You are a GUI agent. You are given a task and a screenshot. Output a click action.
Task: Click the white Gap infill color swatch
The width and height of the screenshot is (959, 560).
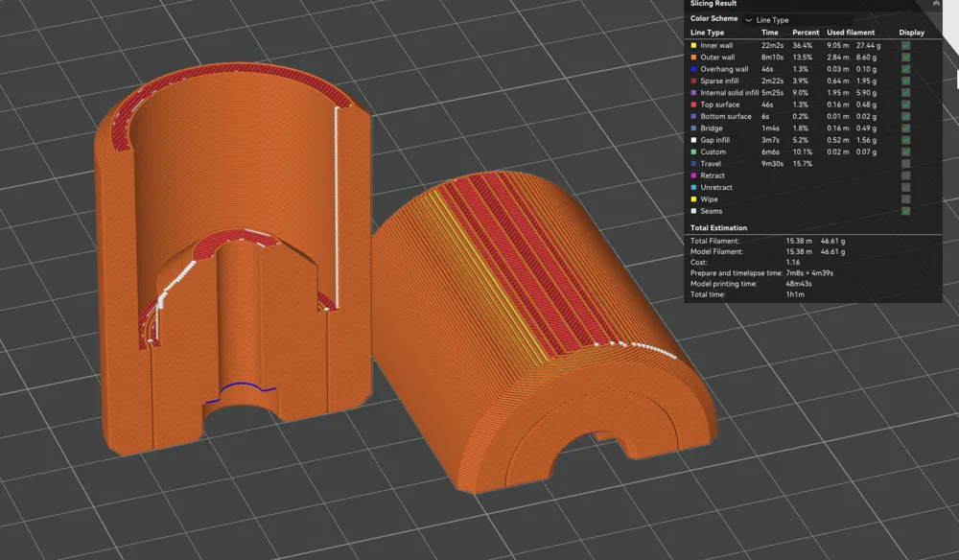click(x=693, y=140)
